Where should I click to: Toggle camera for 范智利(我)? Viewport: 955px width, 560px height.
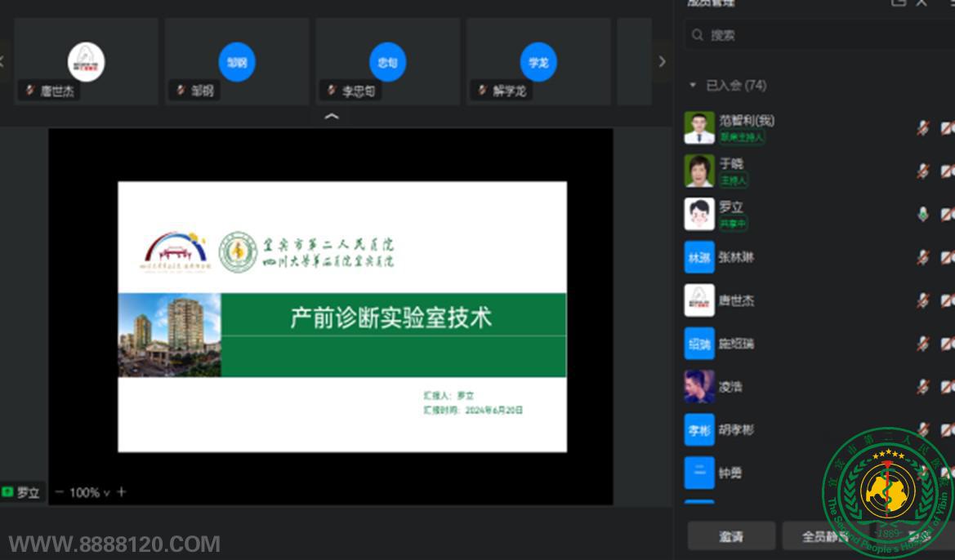[947, 128]
